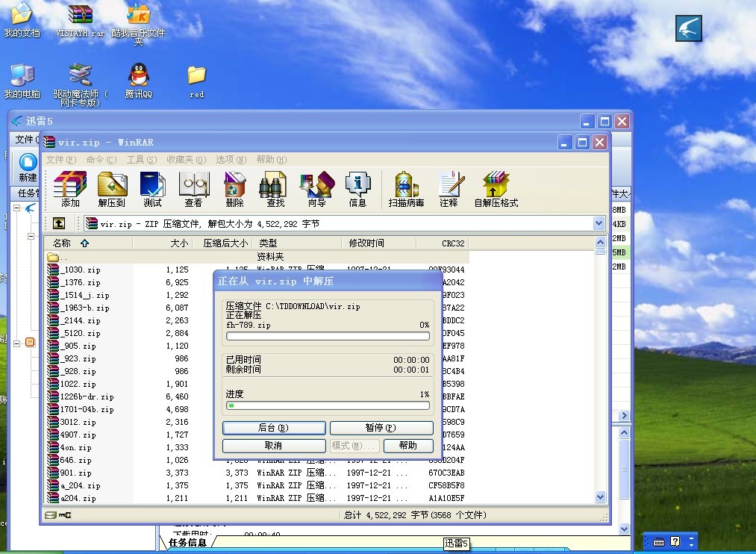Click the SFX (自解压格式) toolbar icon

(x=496, y=189)
